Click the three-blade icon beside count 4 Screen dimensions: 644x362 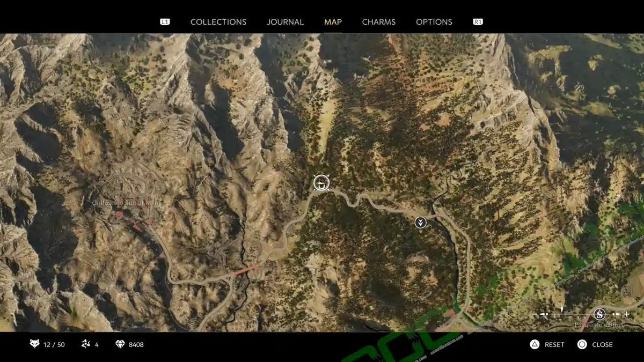point(85,344)
